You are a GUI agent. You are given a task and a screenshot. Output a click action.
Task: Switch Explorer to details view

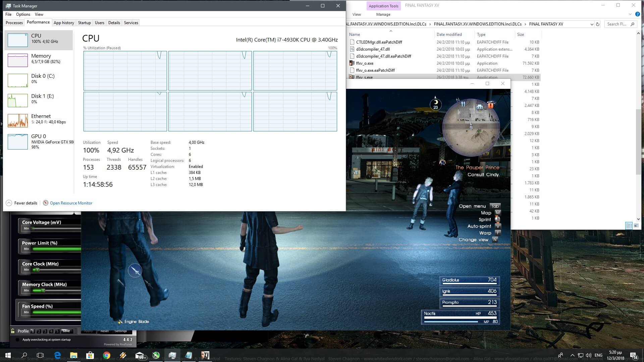[x=629, y=225]
